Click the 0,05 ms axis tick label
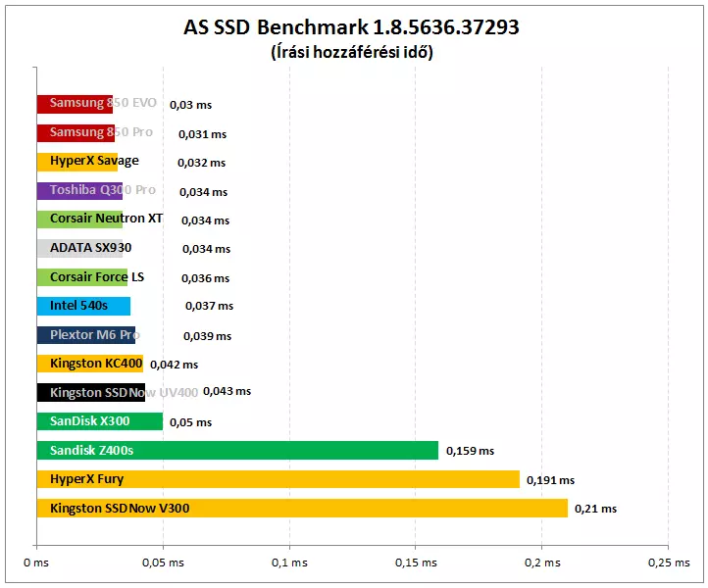The image size is (708, 588). point(163,563)
